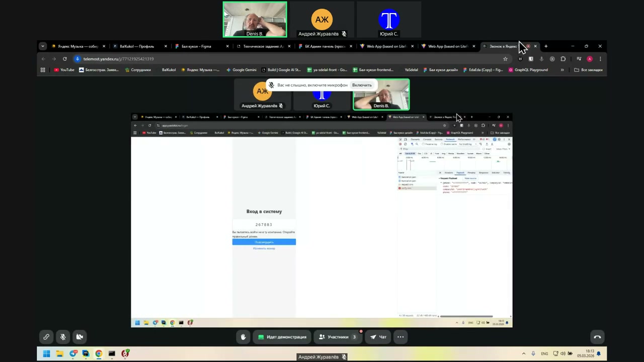Bookmark this page with the star icon
This screenshot has height=362, width=644.
pyautogui.click(x=505, y=59)
